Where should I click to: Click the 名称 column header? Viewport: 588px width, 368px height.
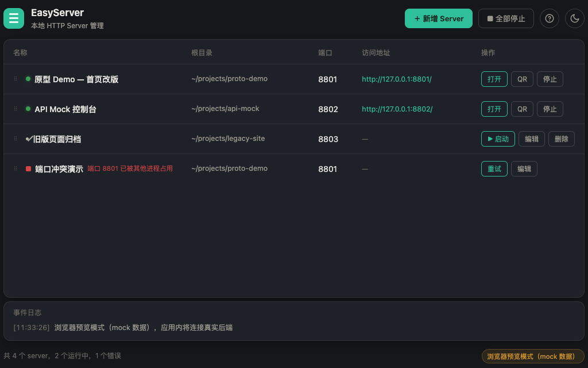point(20,52)
